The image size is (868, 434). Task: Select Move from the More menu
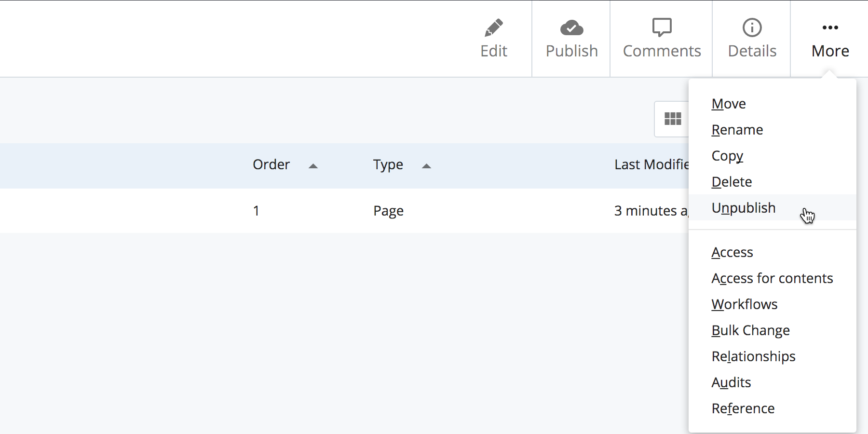tap(729, 104)
